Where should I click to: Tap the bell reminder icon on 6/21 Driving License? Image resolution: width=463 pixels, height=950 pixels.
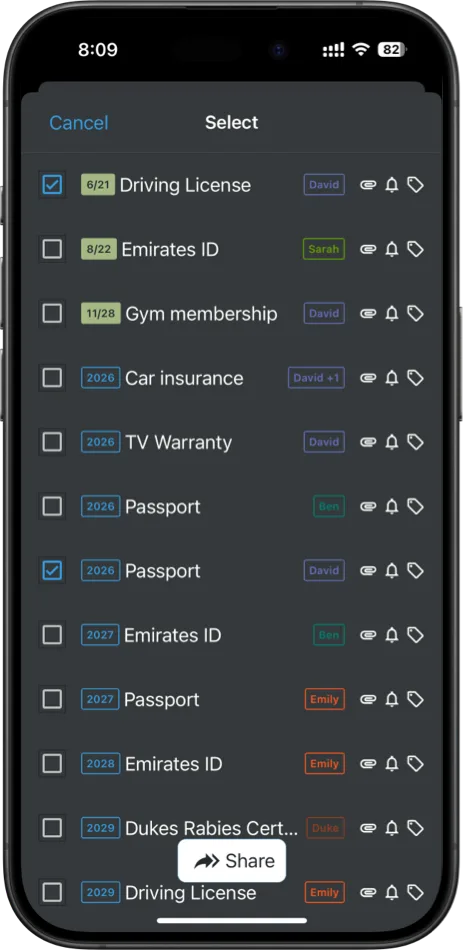click(x=392, y=185)
